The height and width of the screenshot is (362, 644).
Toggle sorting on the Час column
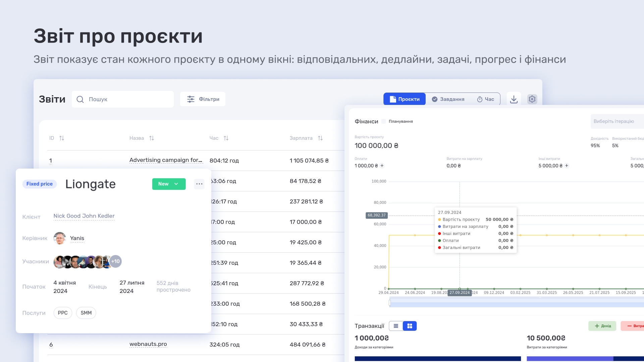(x=226, y=138)
